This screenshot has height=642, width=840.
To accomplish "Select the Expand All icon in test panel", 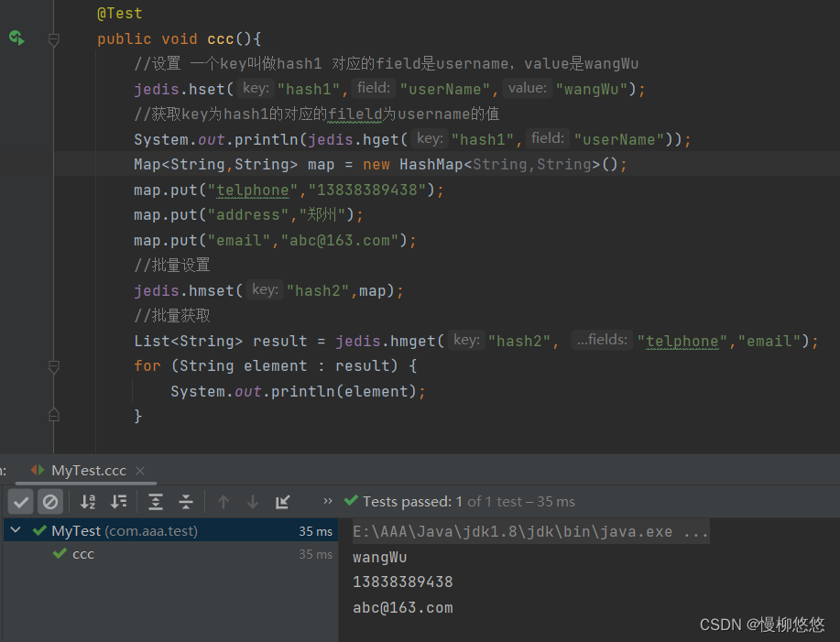I will (155, 501).
